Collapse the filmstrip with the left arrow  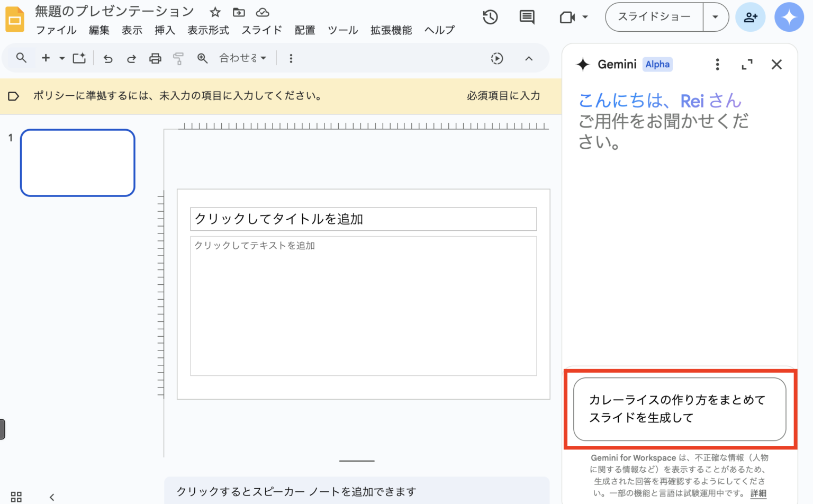point(51,497)
